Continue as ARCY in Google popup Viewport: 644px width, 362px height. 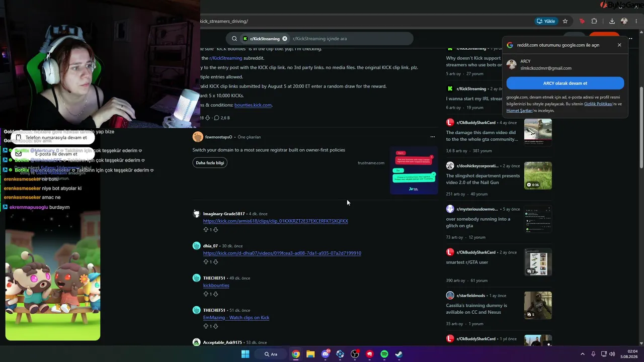565,83
